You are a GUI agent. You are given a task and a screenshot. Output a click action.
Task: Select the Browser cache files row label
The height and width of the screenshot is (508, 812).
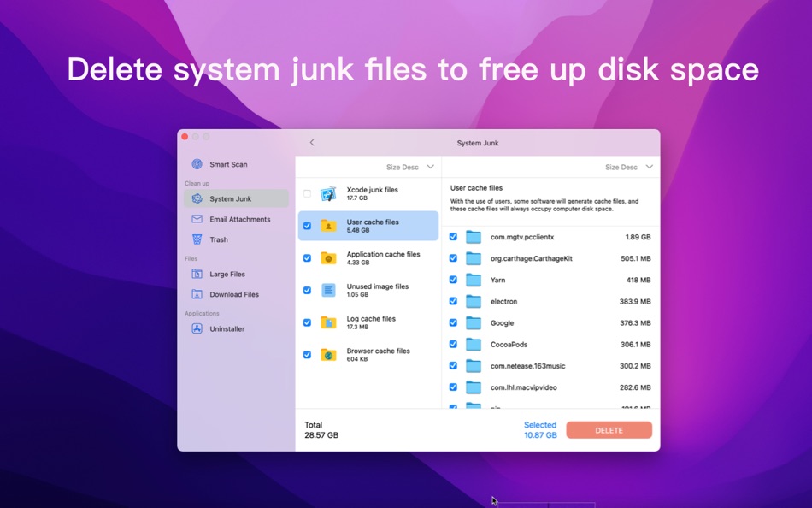click(x=378, y=351)
